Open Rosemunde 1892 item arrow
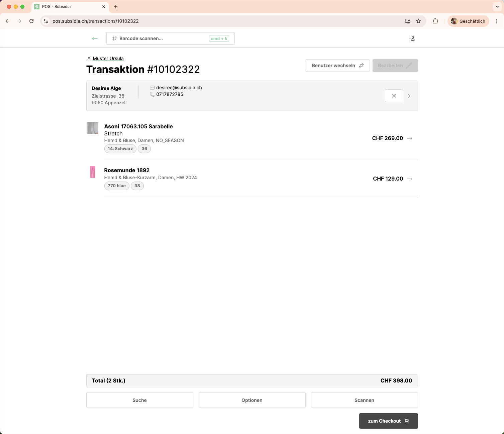This screenshot has height=434, width=504. coord(409,179)
